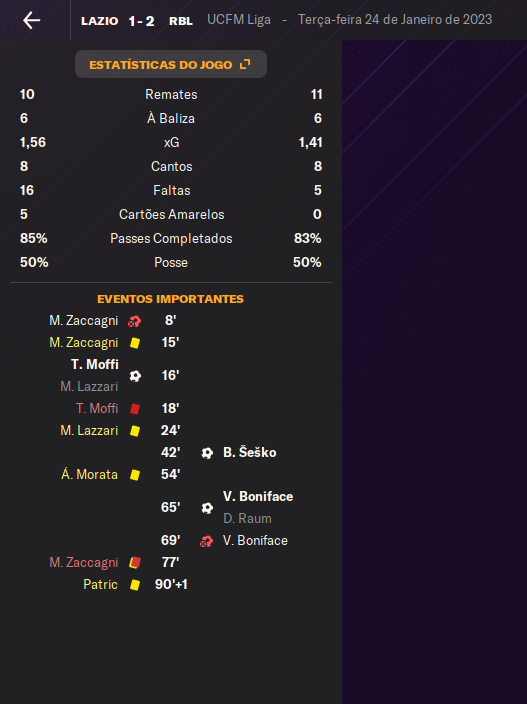
Task: Click the RBL team name in header
Action: click(x=181, y=21)
